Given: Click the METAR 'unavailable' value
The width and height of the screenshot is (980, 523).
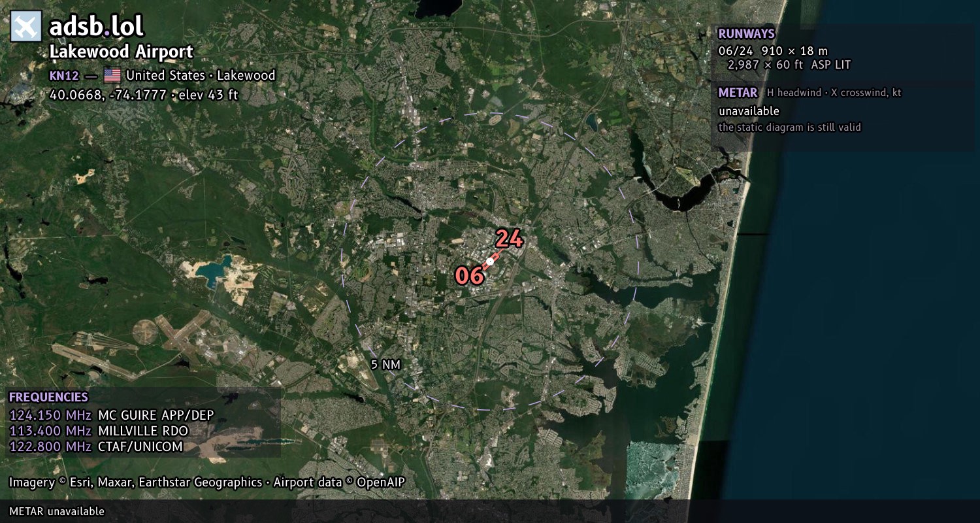Looking at the screenshot, I should (x=749, y=111).
